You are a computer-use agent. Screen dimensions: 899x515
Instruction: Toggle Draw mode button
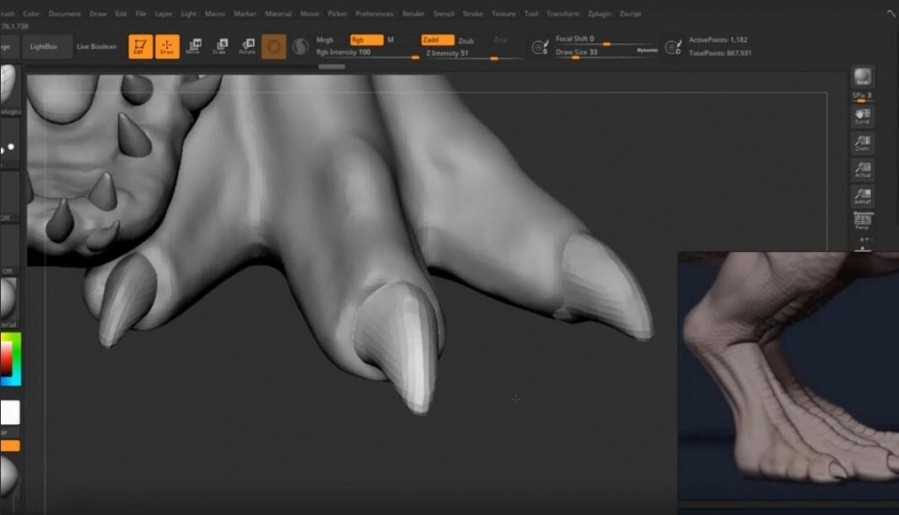coord(167,46)
